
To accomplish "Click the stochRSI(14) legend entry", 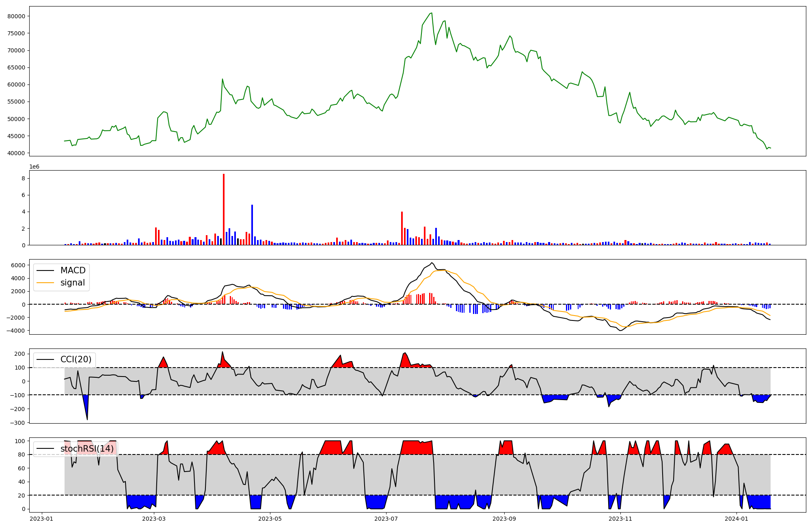I will pyautogui.click(x=87, y=449).
